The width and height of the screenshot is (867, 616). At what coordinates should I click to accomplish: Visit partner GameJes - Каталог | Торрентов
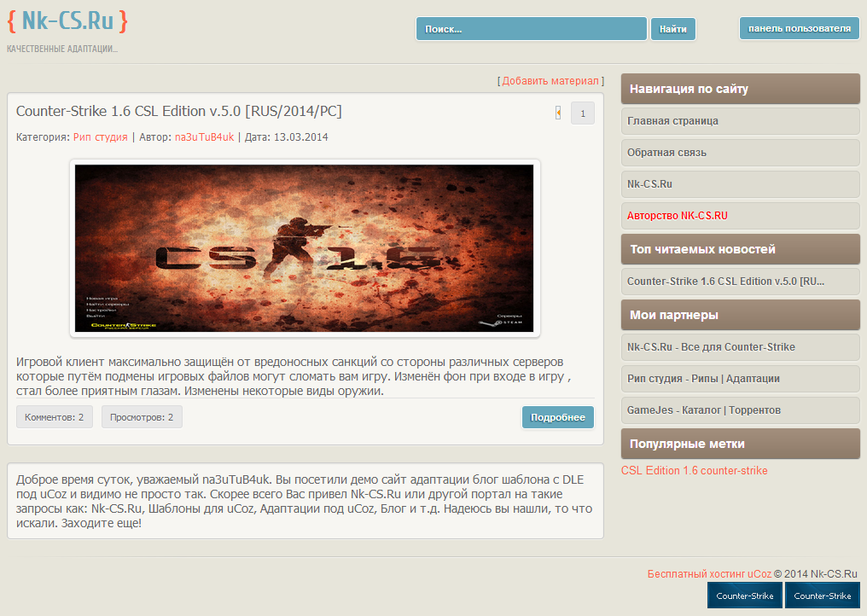[x=741, y=410]
